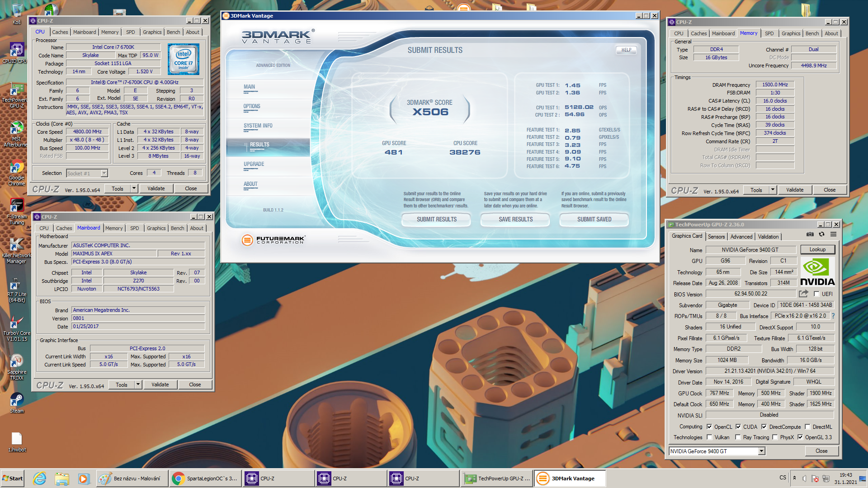Click the BIOS export share icon in GPU-Z
This screenshot has width=868, height=488.
click(x=803, y=294)
